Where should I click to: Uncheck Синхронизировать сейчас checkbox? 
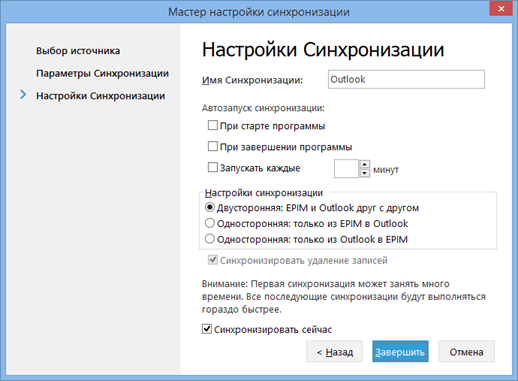click(x=207, y=329)
